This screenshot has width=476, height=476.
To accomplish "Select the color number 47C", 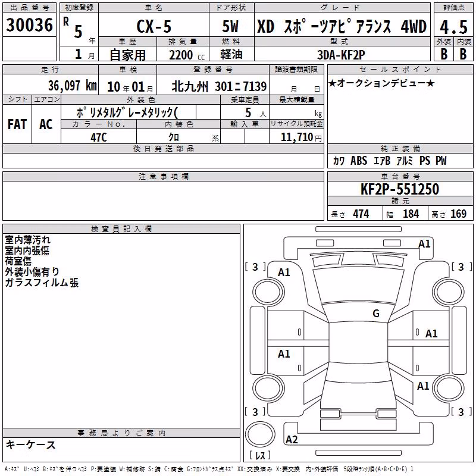I will (98, 137).
